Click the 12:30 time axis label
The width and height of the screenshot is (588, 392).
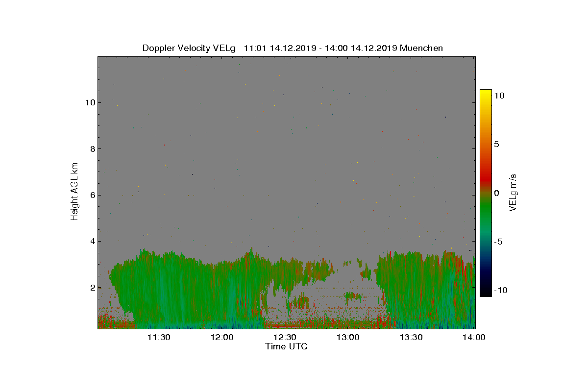click(285, 338)
